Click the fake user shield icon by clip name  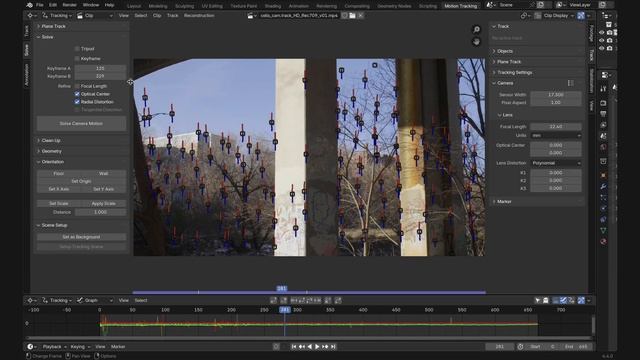(x=344, y=16)
